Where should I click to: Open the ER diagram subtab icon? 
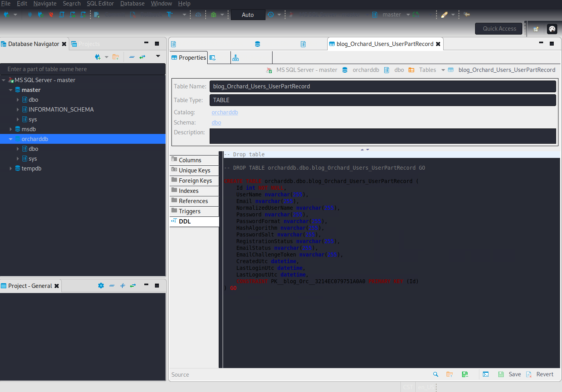click(236, 58)
